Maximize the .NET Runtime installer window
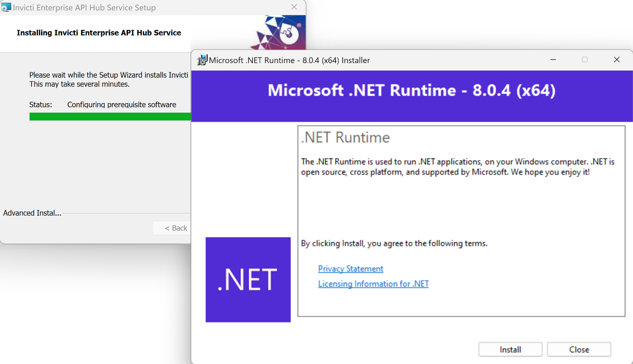 584,60
